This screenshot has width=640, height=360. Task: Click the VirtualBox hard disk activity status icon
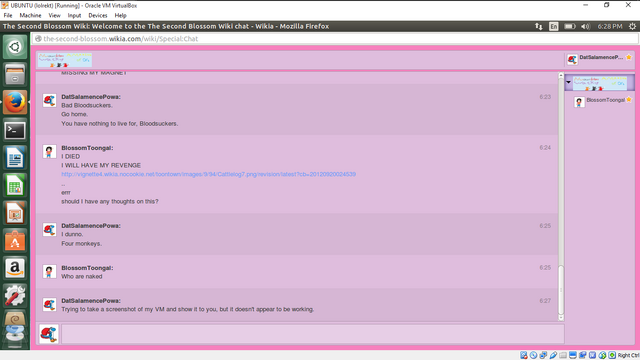click(524, 355)
